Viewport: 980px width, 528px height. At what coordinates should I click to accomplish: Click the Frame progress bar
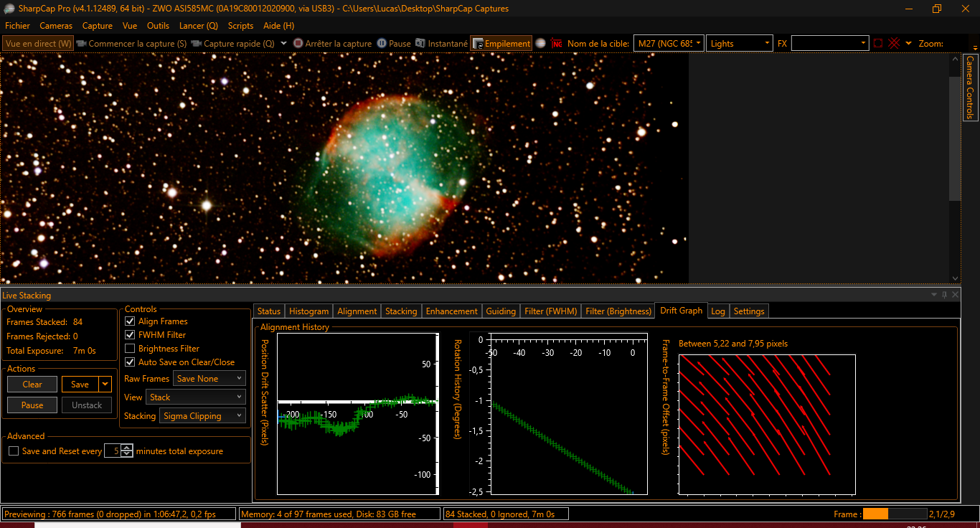tap(895, 514)
